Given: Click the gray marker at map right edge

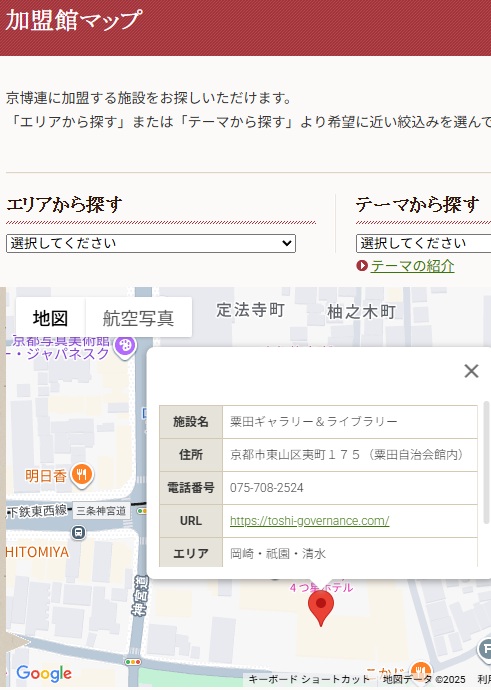Looking at the screenshot, I should coord(485,649).
